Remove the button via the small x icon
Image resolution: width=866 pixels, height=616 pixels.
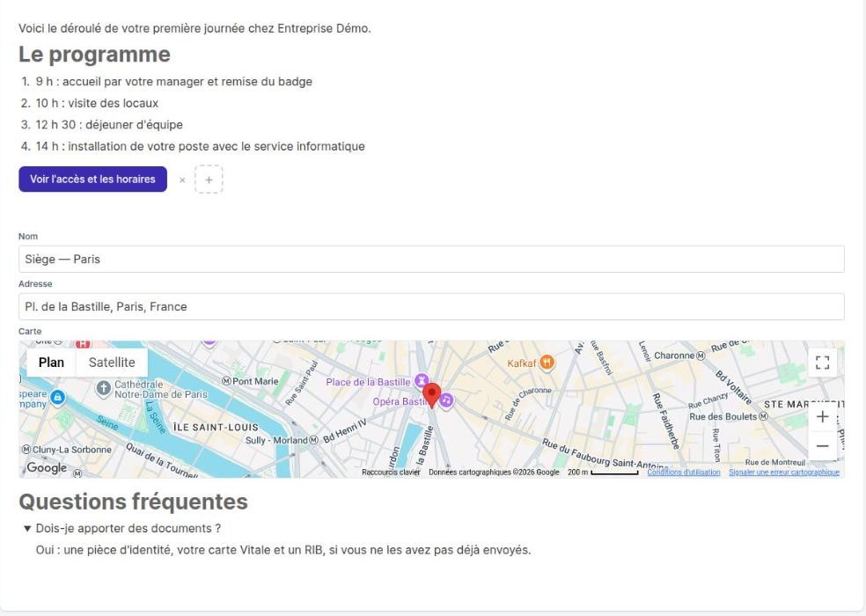tap(182, 180)
